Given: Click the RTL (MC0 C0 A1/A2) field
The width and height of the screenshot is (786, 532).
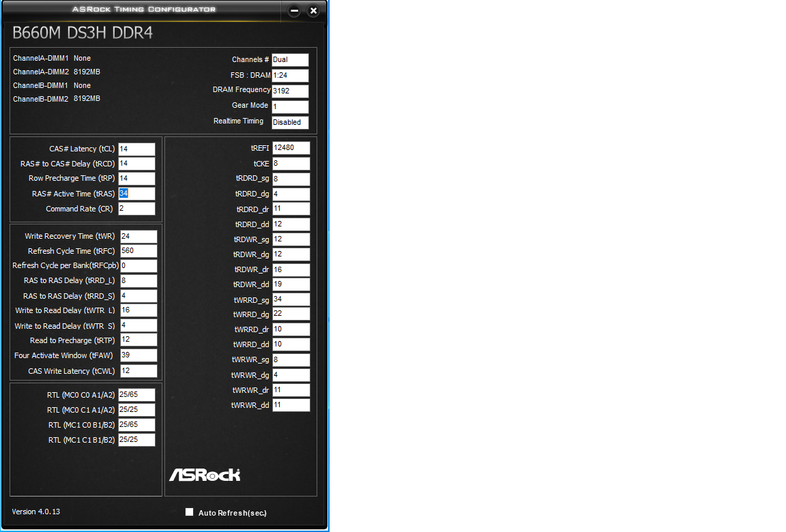Looking at the screenshot, I should [137, 395].
